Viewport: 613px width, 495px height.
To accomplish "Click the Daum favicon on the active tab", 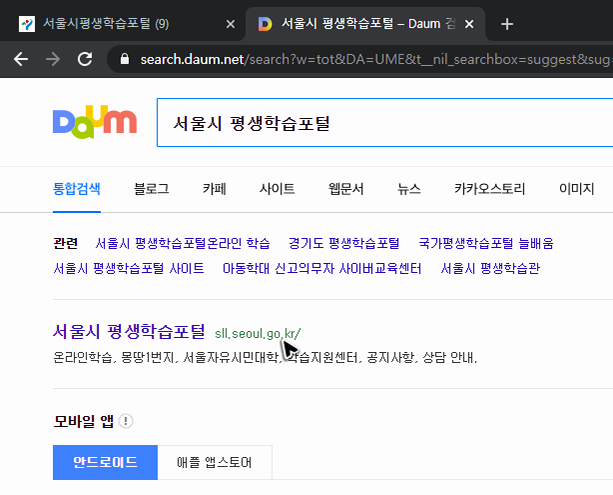I will pyautogui.click(x=265, y=24).
